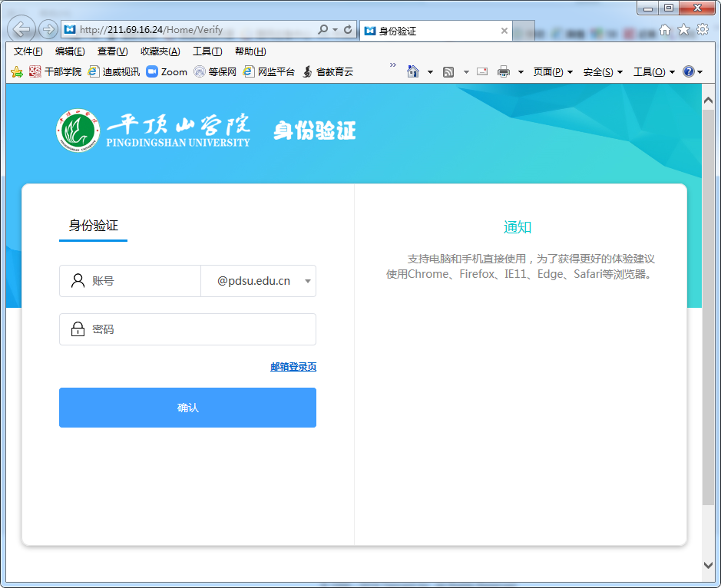Open the 干部学院 bookmark
Image resolution: width=721 pixels, height=588 pixels.
[x=55, y=71]
